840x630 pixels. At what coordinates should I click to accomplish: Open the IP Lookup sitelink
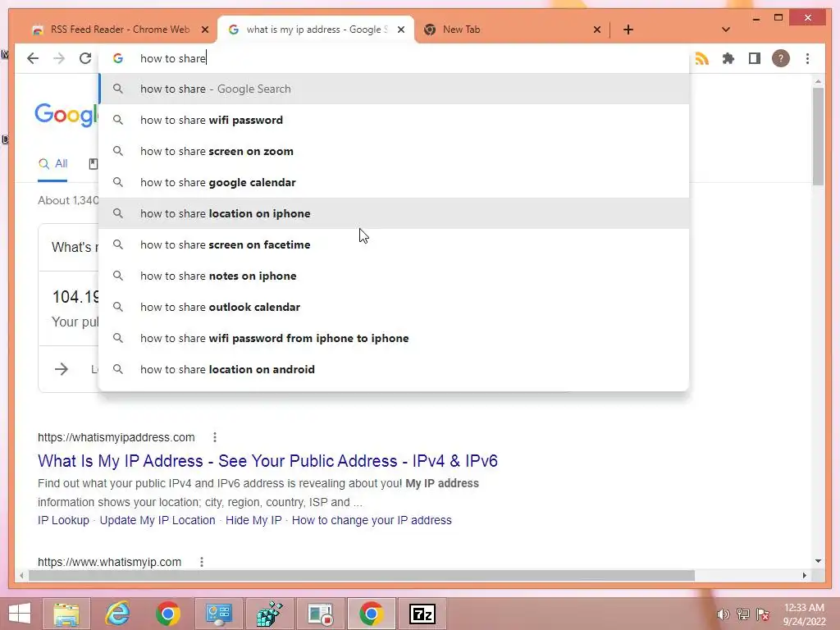[63, 520]
